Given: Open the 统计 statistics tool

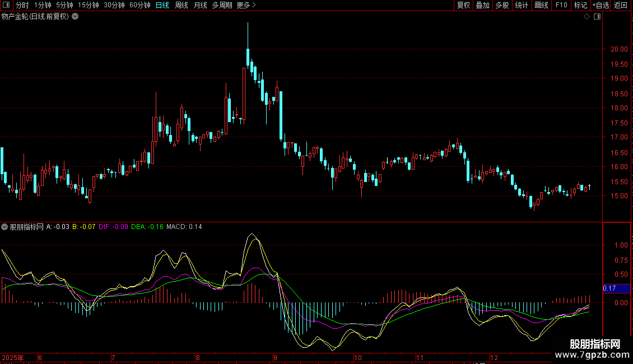Looking at the screenshot, I should pos(522,5).
